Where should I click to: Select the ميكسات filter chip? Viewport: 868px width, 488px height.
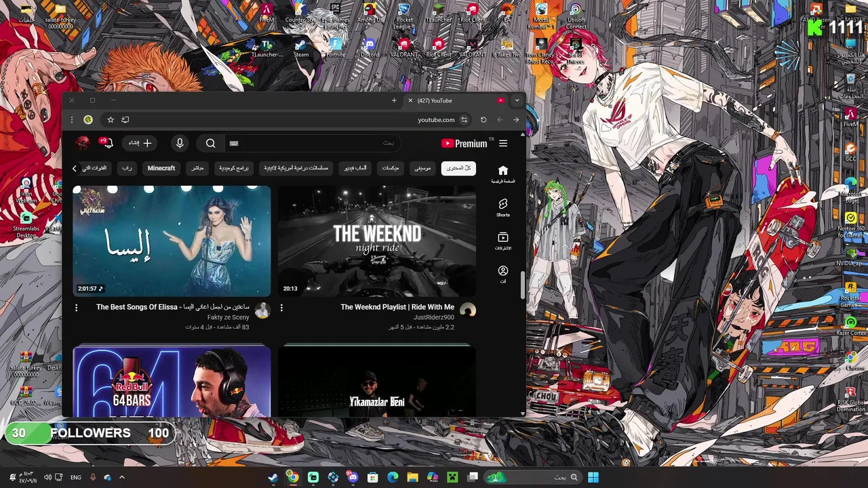point(391,168)
